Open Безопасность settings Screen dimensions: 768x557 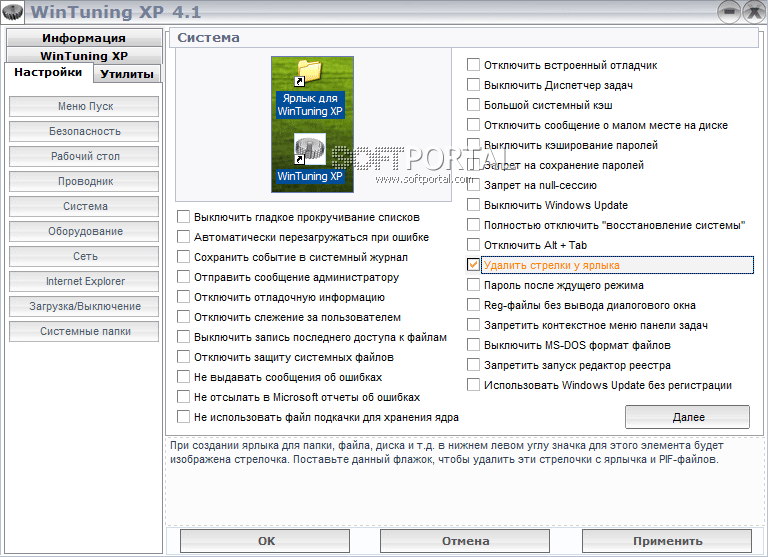84,131
